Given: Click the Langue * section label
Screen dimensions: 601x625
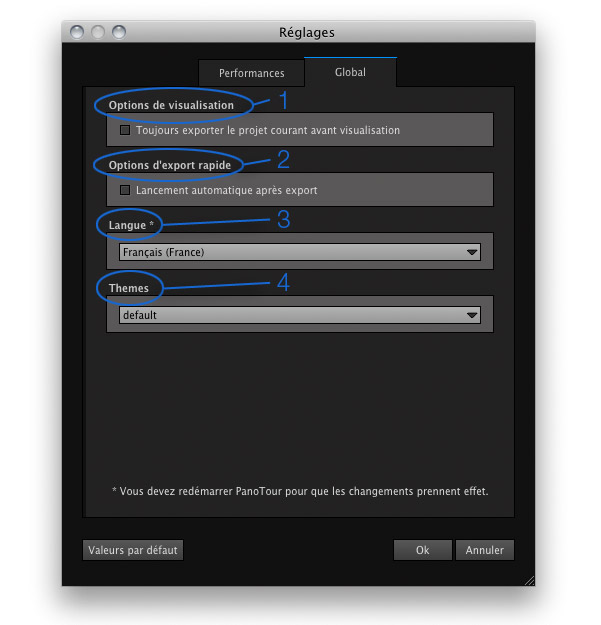Looking at the screenshot, I should [x=131, y=225].
